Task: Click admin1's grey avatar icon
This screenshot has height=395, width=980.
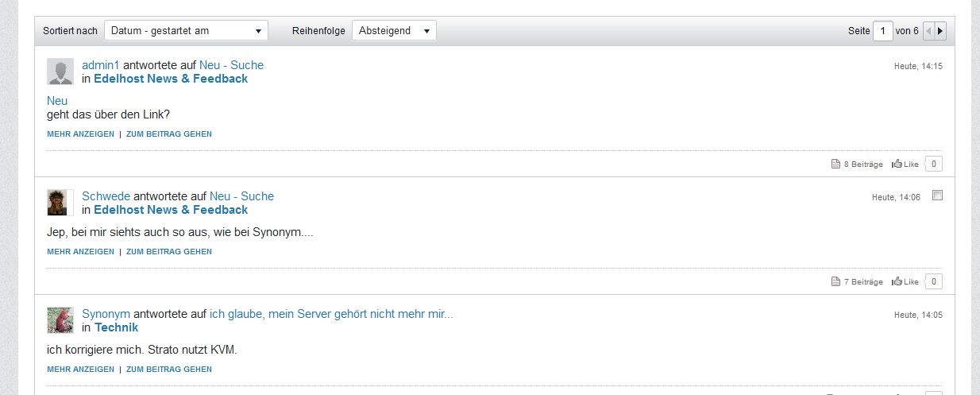Action: tap(60, 72)
